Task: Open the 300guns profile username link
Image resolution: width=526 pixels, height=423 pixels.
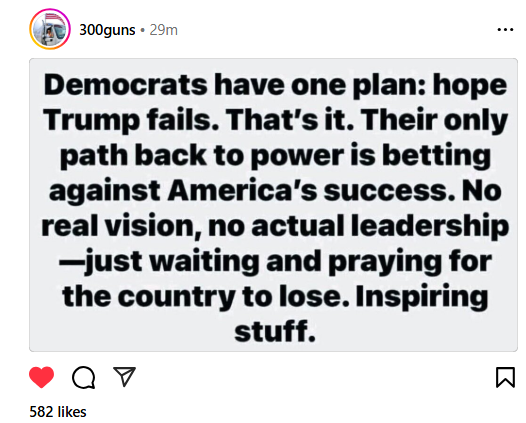Action: pyautogui.click(x=107, y=30)
